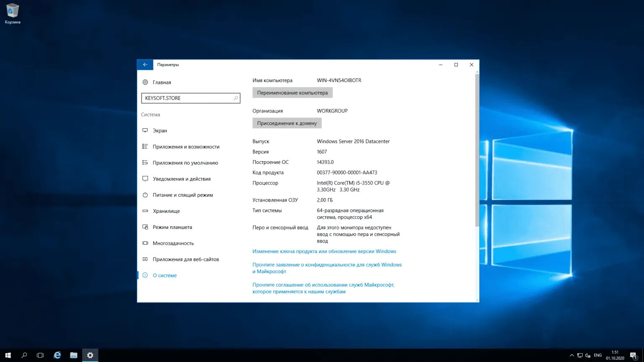Launch Microsoft Edge from the taskbar
The width and height of the screenshot is (644, 362).
[57, 355]
